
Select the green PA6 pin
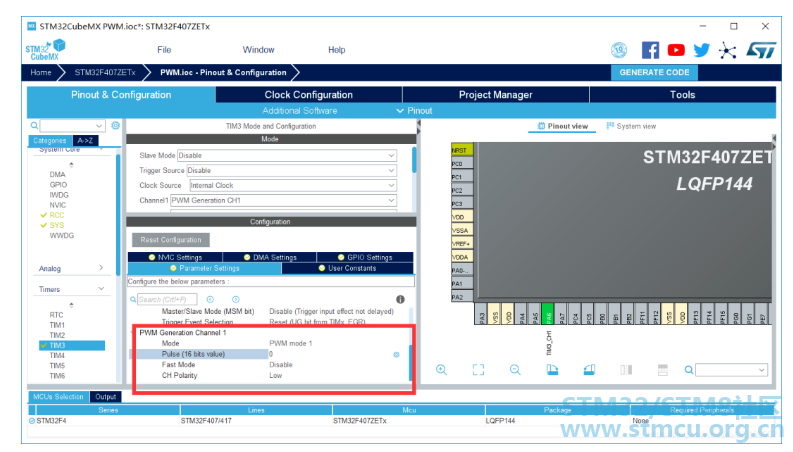click(548, 314)
